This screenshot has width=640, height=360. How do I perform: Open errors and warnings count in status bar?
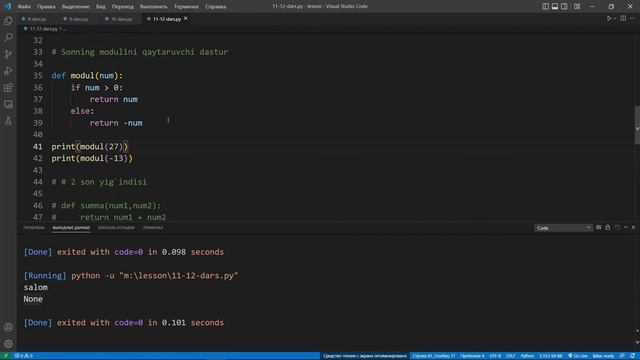tap(24, 356)
